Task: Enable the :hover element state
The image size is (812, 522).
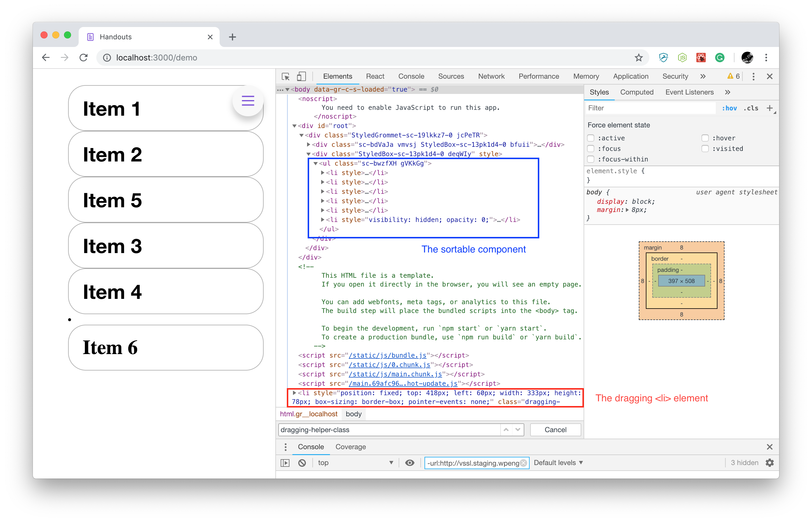Action: point(705,138)
